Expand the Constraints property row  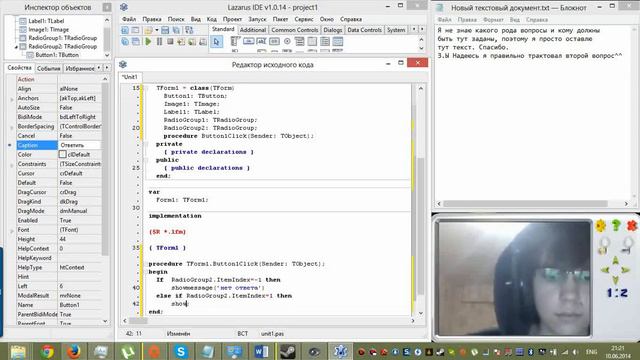(11, 164)
